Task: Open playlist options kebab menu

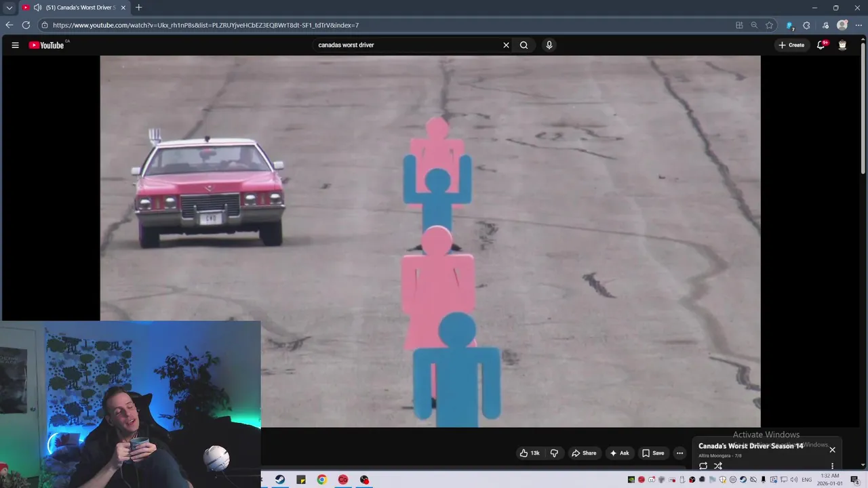Action: pyautogui.click(x=832, y=466)
